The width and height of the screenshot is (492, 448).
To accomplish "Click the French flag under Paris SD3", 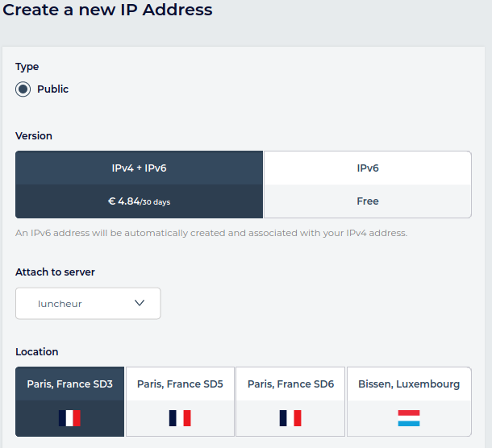I will coord(70,418).
